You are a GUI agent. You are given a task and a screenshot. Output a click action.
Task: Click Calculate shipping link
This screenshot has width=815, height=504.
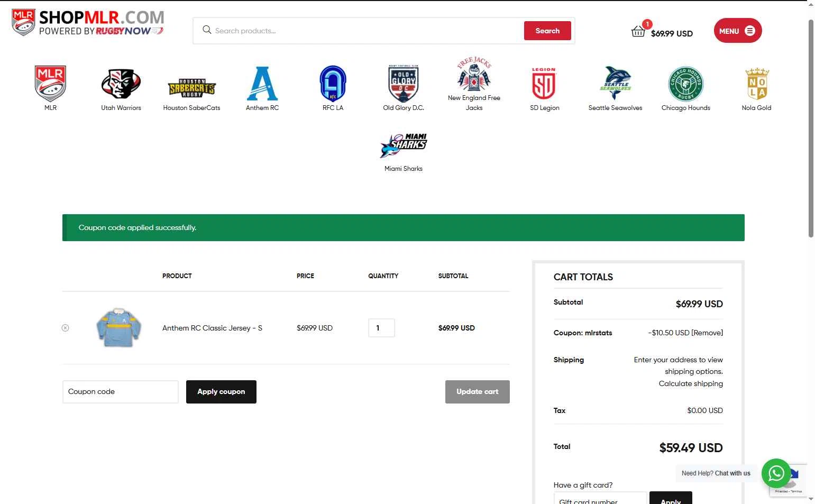pos(691,383)
